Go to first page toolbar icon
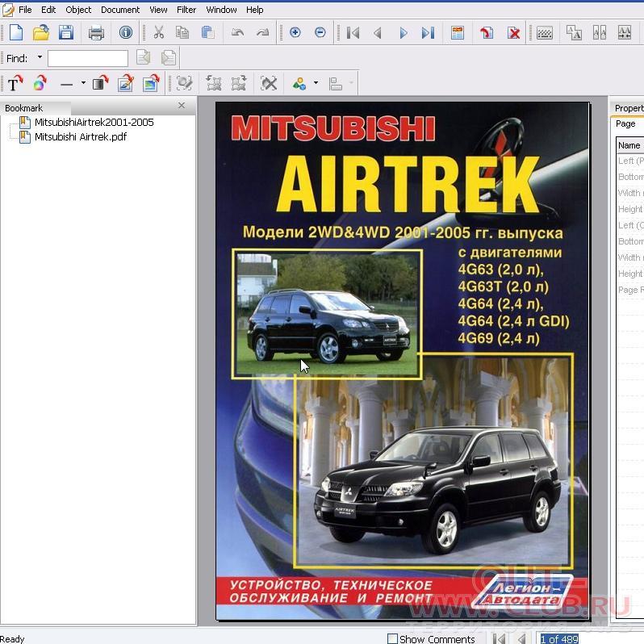Image resolution: width=644 pixels, height=644 pixels. click(x=353, y=32)
